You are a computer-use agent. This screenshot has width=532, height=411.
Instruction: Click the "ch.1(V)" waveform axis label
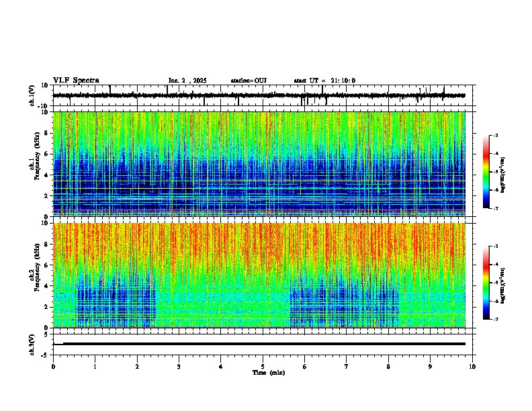[32, 95]
